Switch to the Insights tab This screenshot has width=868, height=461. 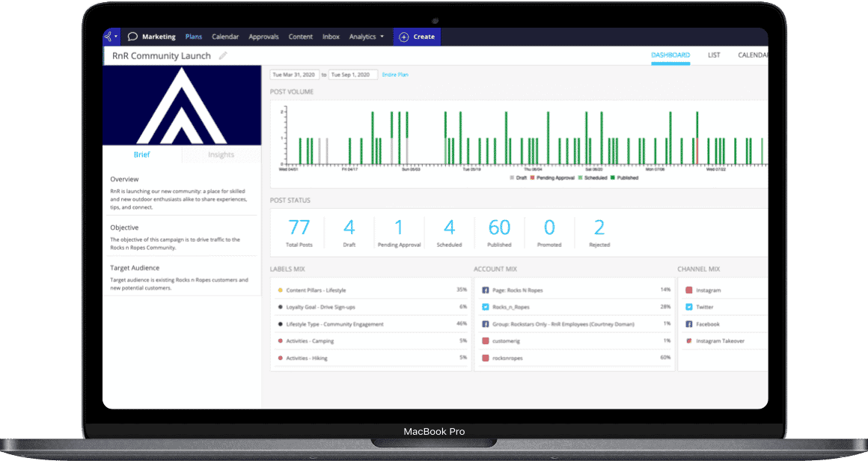tap(221, 155)
